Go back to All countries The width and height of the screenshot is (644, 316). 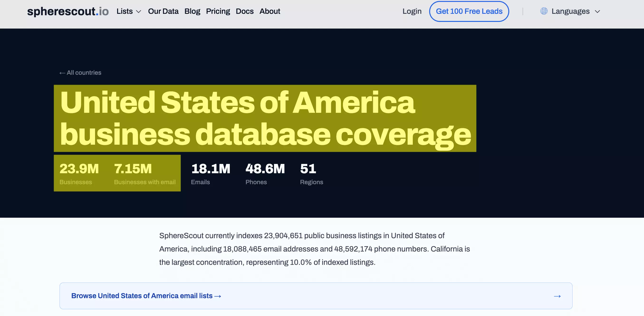(80, 73)
